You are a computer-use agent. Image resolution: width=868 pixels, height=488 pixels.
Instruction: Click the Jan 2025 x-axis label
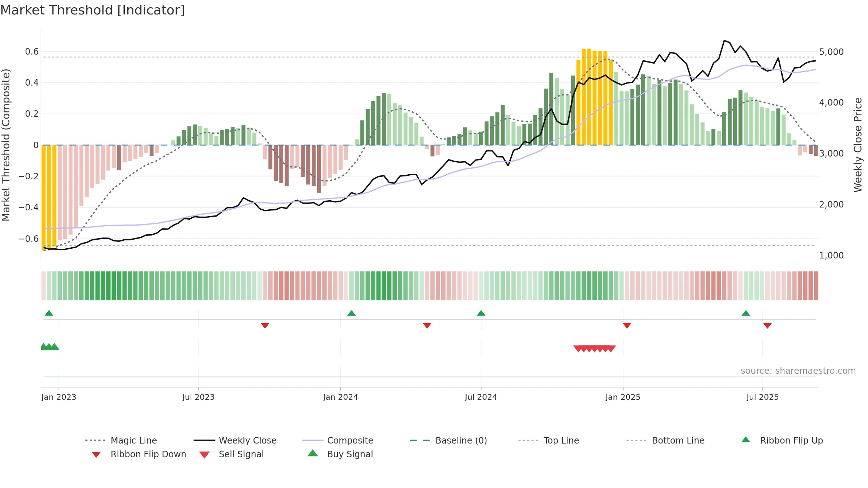623,397
